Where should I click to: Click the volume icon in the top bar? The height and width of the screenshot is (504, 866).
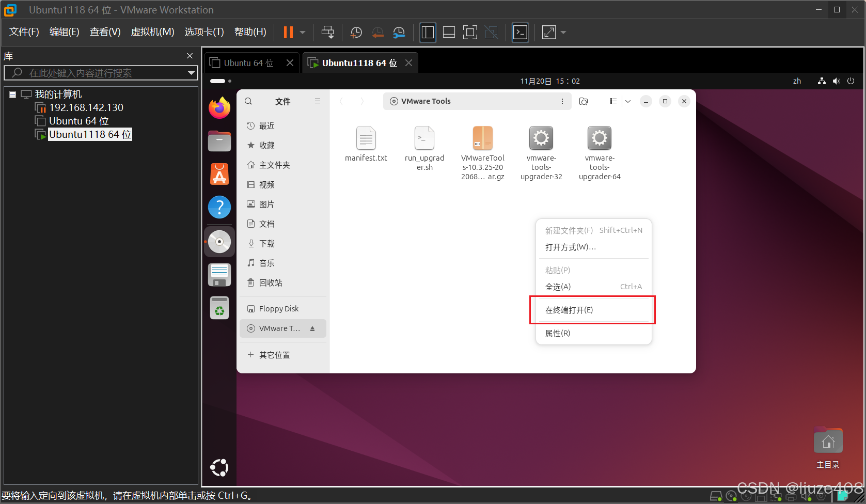pos(837,81)
